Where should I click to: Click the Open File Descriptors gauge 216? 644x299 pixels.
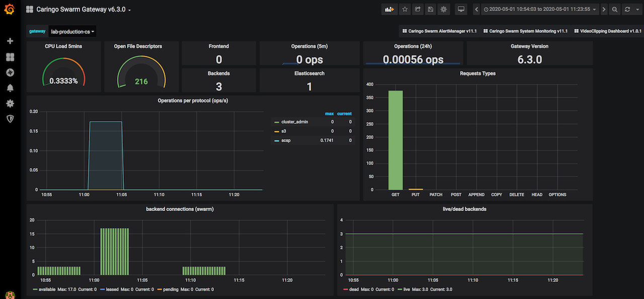141,73
